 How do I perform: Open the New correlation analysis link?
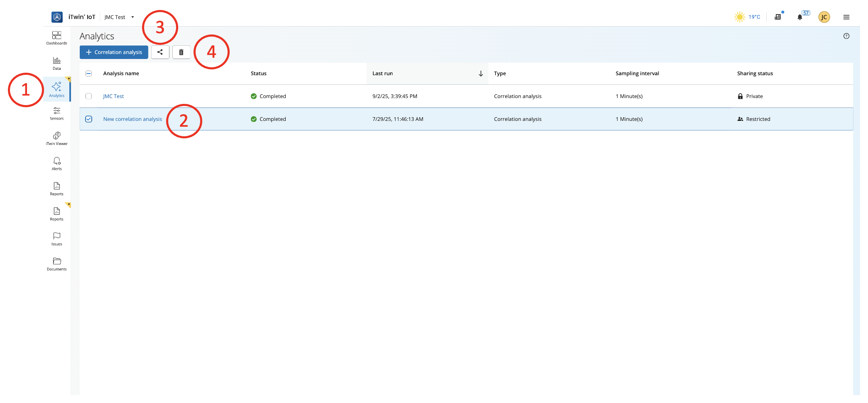click(132, 119)
